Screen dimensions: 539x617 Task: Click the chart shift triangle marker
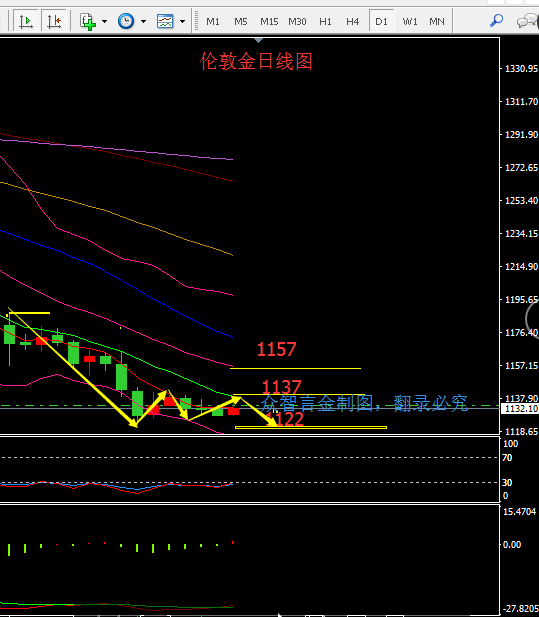click(x=258, y=40)
